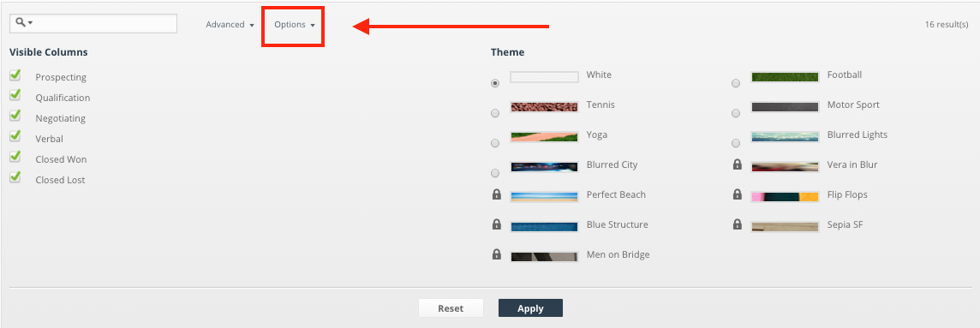
Task: Click the lock icon beside Sepia SF
Action: click(x=738, y=224)
